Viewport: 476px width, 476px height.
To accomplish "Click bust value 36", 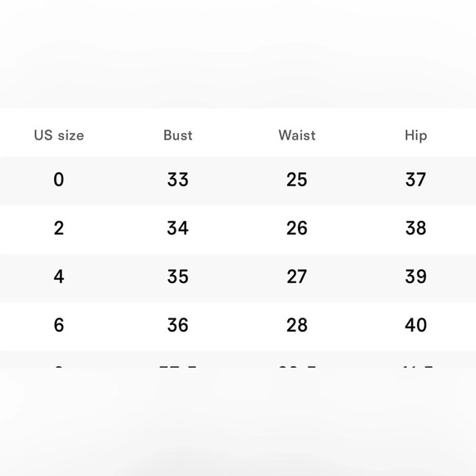I will [178, 325].
